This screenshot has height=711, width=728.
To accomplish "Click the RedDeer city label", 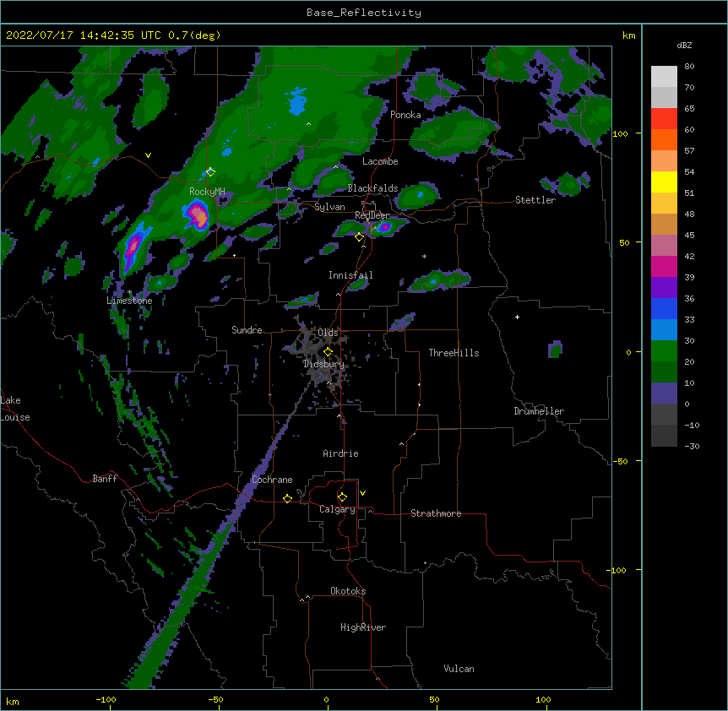I will point(372,215).
